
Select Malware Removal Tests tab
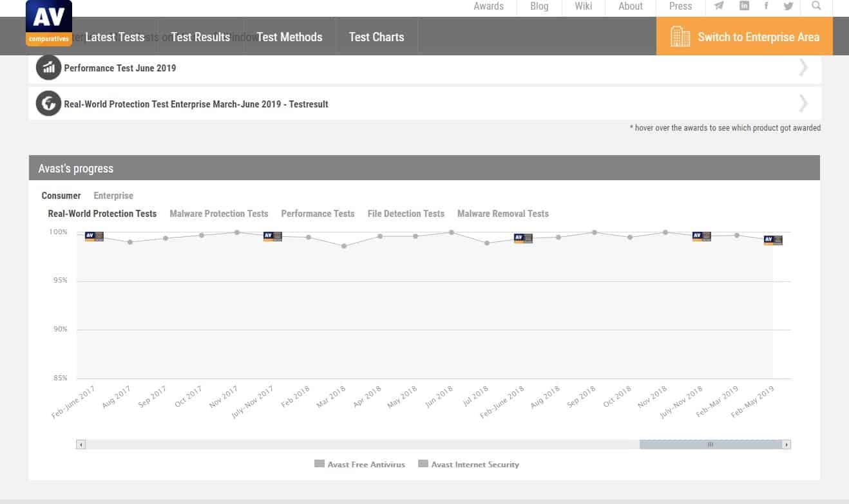[503, 214]
